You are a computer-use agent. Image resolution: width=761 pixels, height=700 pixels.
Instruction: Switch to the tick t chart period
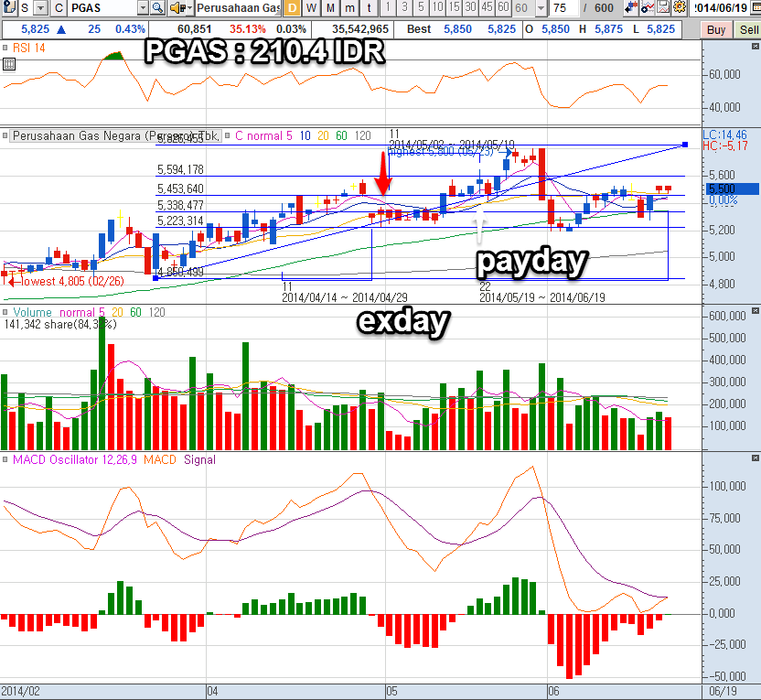point(369,7)
